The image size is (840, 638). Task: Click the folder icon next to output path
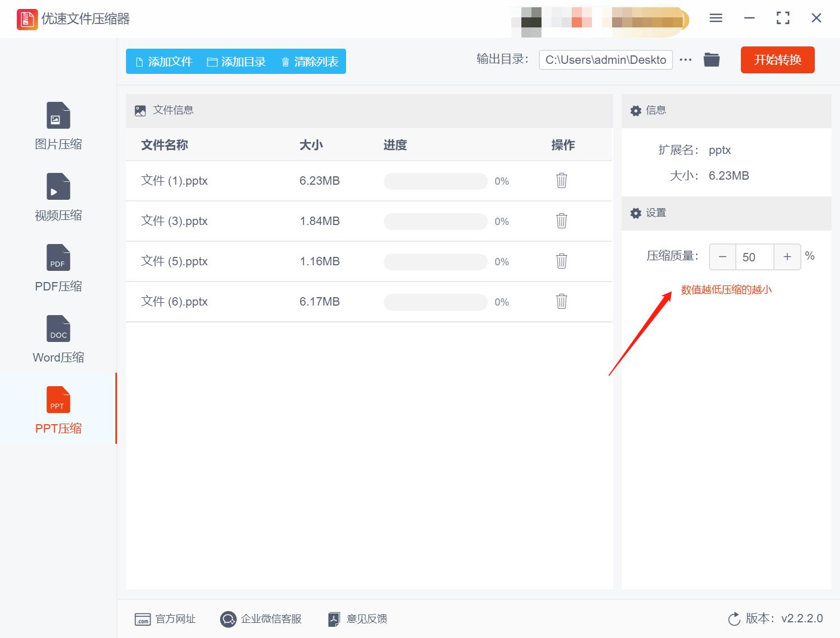pos(711,59)
